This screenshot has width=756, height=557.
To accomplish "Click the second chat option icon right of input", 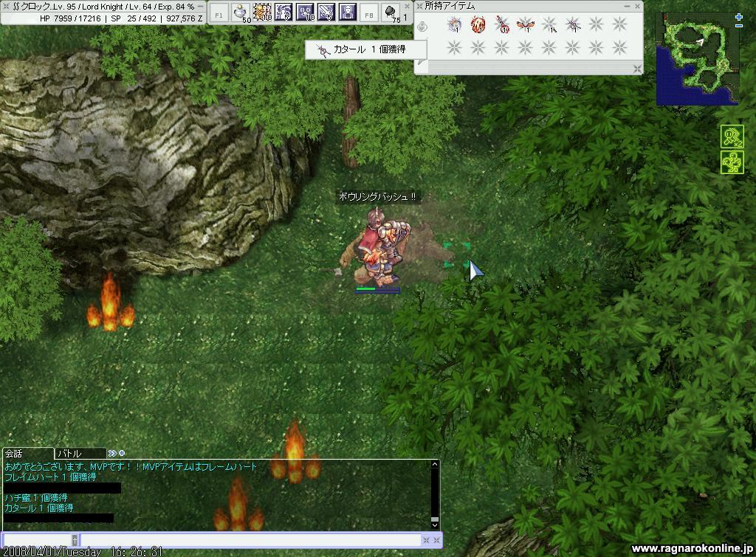I will (436, 540).
